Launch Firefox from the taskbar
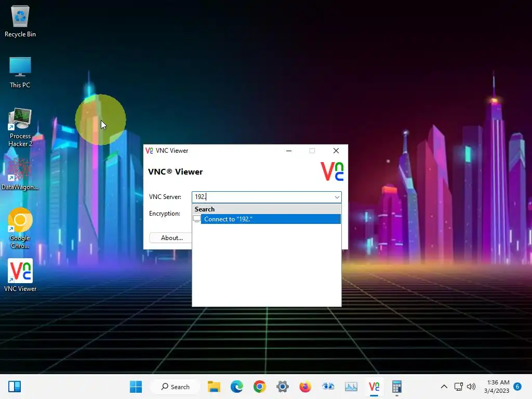 click(305, 387)
